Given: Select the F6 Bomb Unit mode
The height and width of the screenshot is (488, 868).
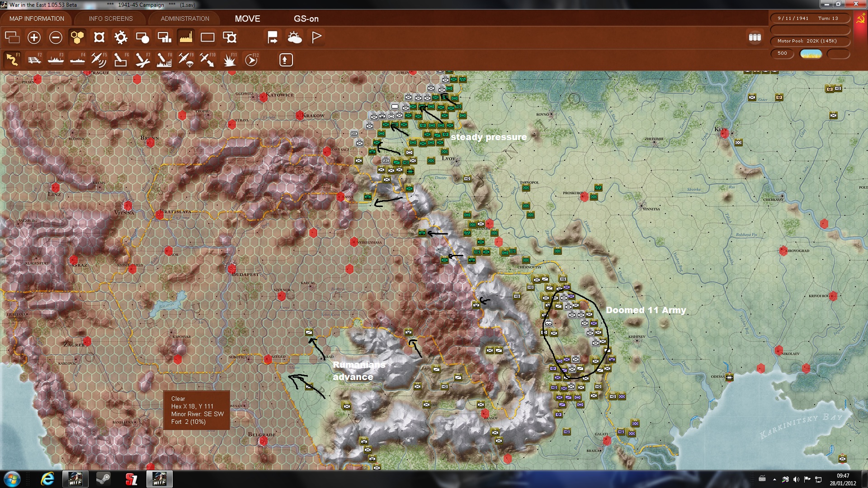Looking at the screenshot, I should [x=121, y=59].
